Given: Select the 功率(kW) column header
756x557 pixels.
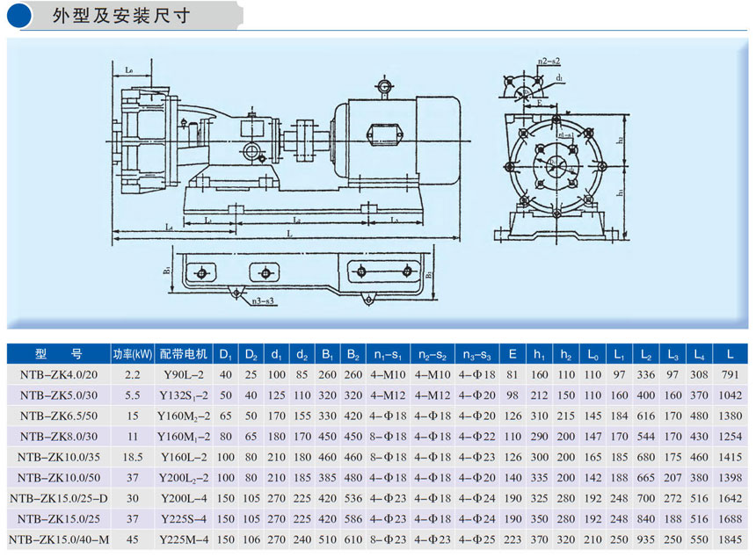Looking at the screenshot, I should tap(133, 354).
